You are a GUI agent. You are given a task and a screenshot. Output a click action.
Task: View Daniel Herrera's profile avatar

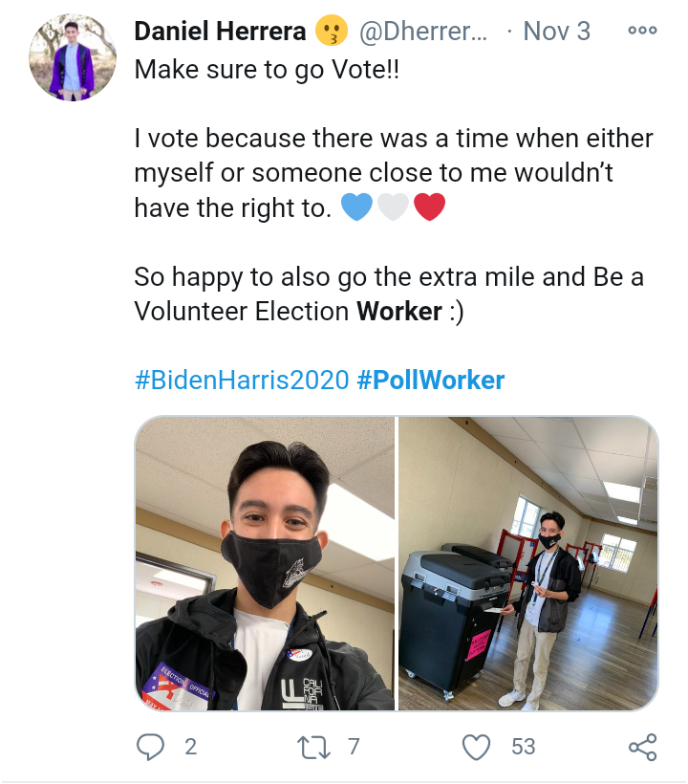tap(73, 57)
